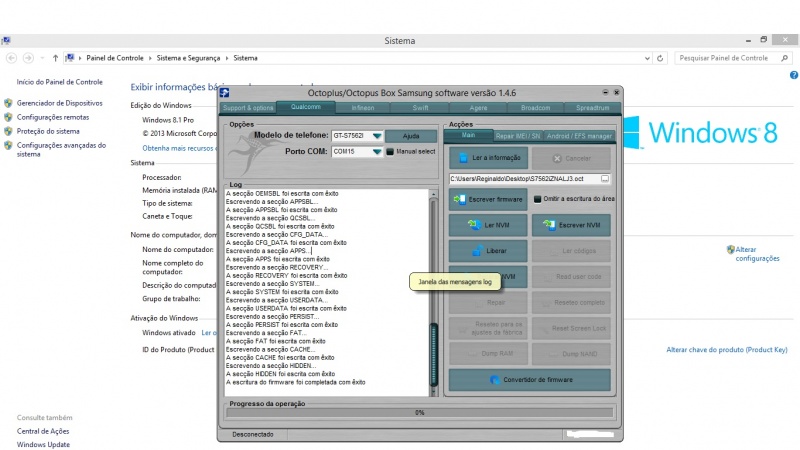
Task: Select the Qualcomm tab
Action: [x=306, y=107]
